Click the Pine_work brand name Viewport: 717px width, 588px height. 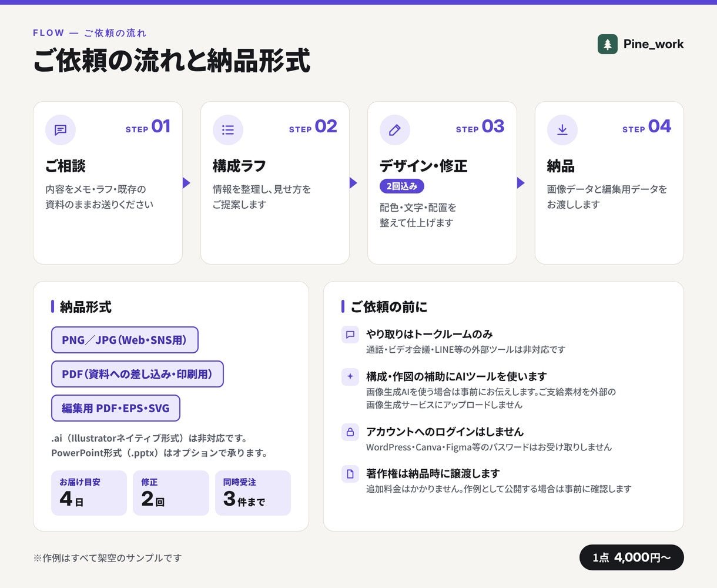(654, 44)
